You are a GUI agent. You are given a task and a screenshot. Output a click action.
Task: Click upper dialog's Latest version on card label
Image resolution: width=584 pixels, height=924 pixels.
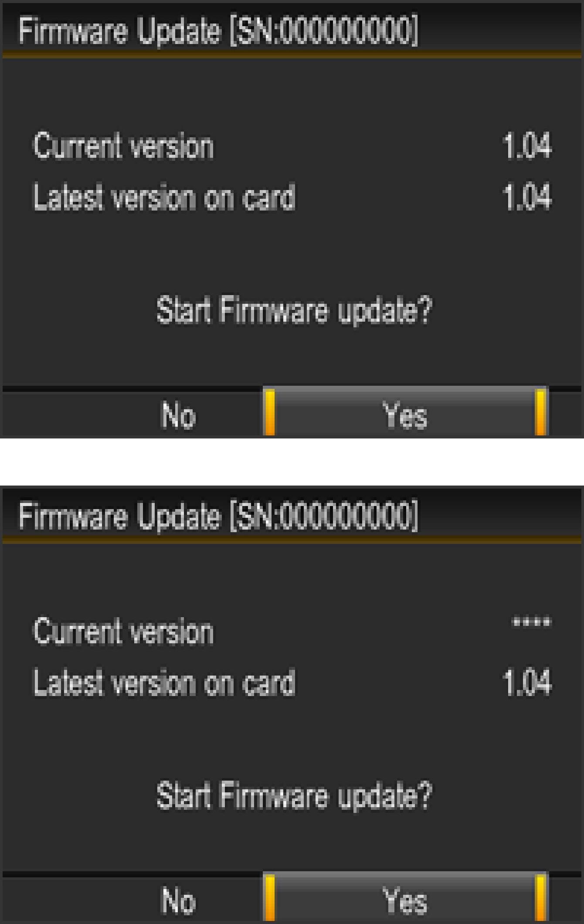pyautogui.click(x=164, y=197)
